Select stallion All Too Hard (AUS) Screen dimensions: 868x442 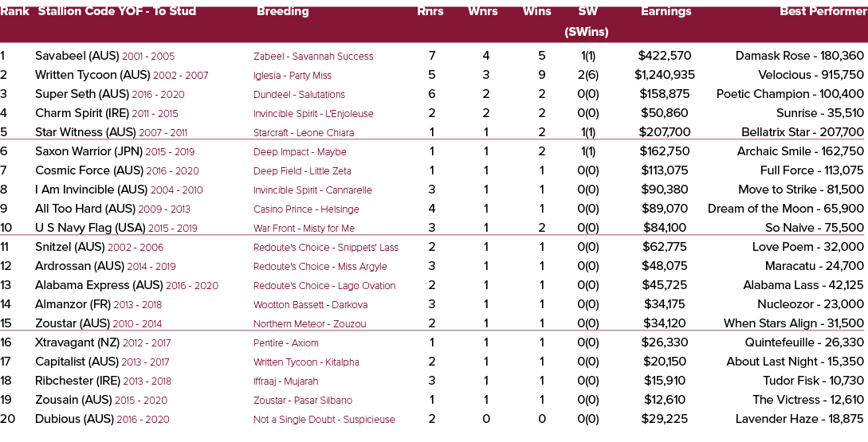pyautogui.click(x=85, y=209)
